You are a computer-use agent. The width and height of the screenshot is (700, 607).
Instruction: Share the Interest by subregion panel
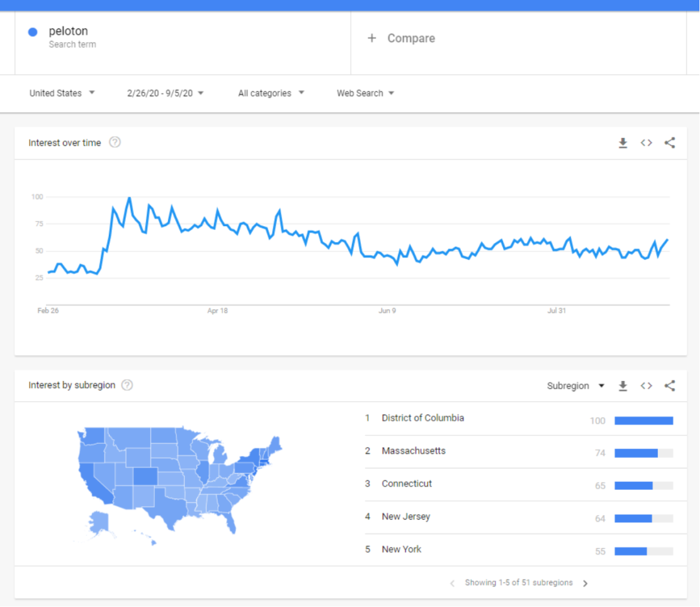(x=670, y=385)
